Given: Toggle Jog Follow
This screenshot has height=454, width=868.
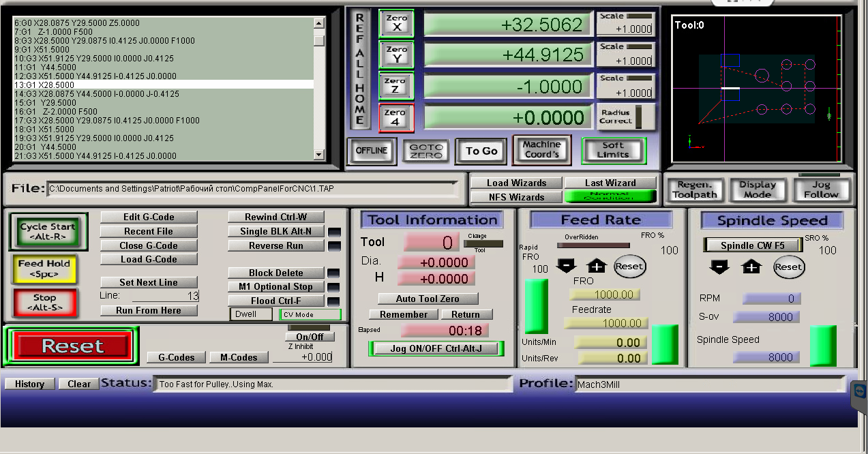Looking at the screenshot, I should (x=821, y=190).
